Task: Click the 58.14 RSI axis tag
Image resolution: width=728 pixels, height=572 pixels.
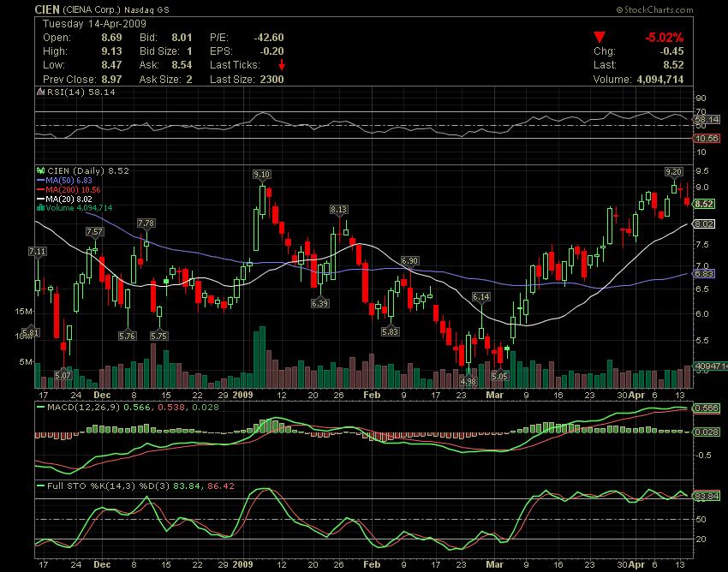Action: click(x=707, y=119)
